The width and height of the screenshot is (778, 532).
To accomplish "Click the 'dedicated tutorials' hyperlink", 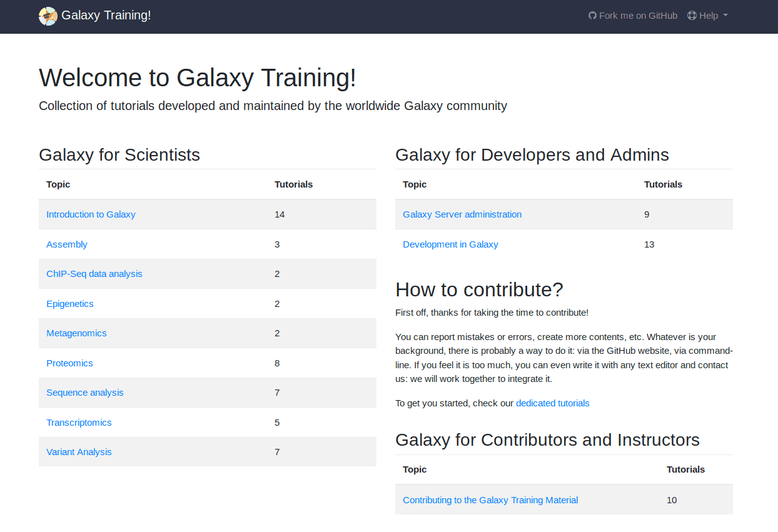I will click(x=552, y=403).
